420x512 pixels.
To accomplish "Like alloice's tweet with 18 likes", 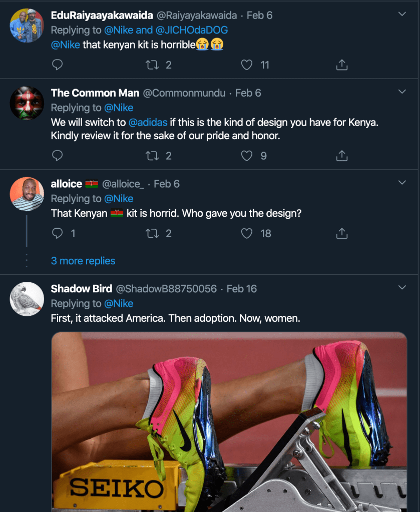I will pyautogui.click(x=247, y=233).
